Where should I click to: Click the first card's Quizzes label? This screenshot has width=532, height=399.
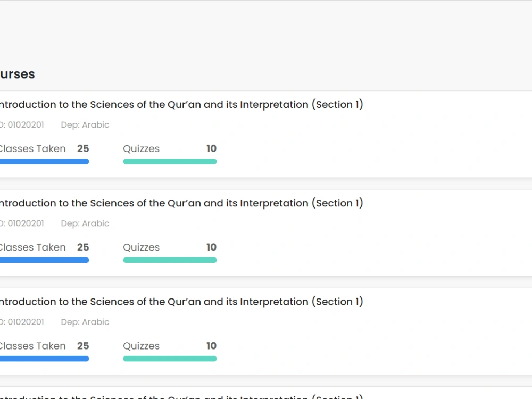click(x=141, y=149)
